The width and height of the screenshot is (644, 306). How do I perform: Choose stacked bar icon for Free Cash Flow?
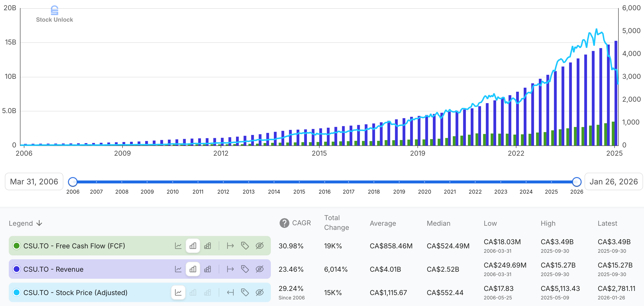208,246
